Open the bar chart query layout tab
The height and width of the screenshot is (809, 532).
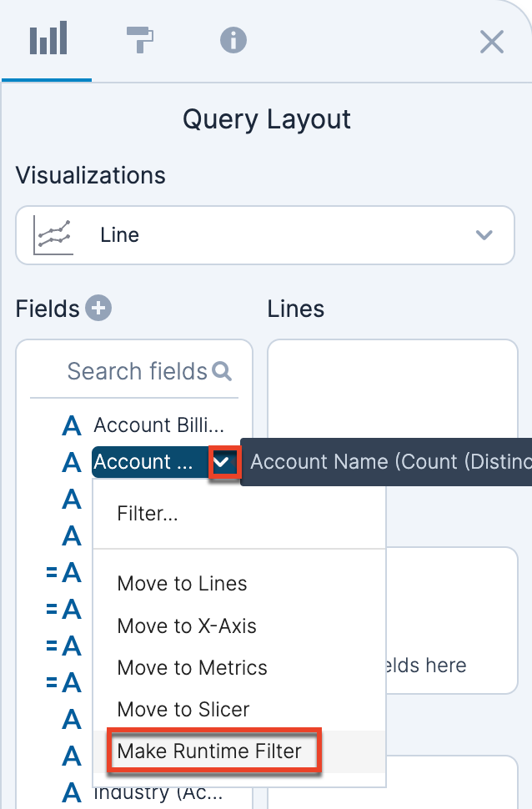48,40
